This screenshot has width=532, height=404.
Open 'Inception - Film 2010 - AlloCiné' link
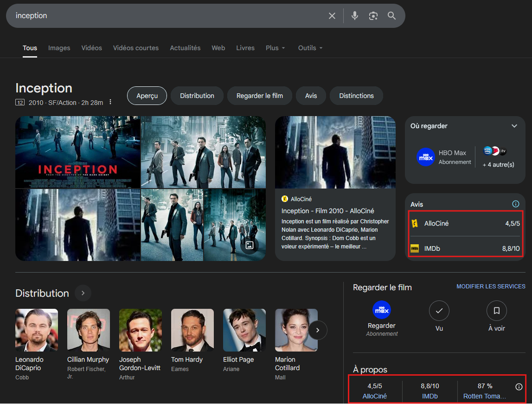pos(328,211)
